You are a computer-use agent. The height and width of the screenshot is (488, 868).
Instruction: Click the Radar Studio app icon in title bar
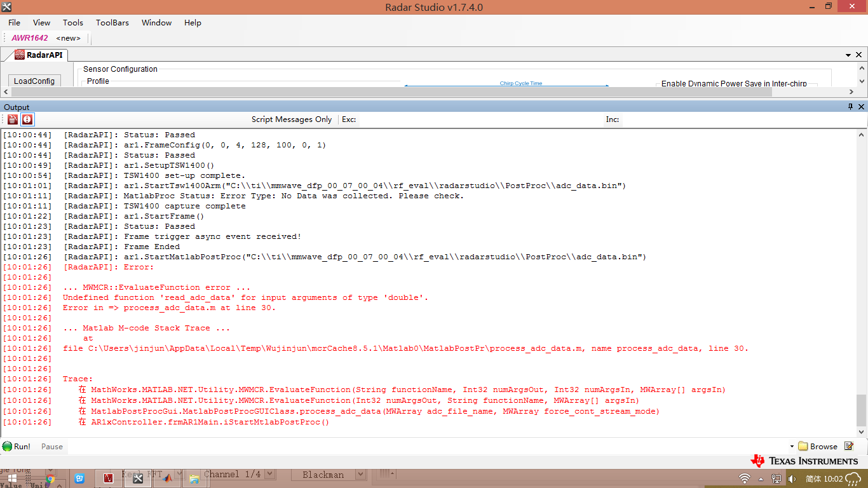7,7
